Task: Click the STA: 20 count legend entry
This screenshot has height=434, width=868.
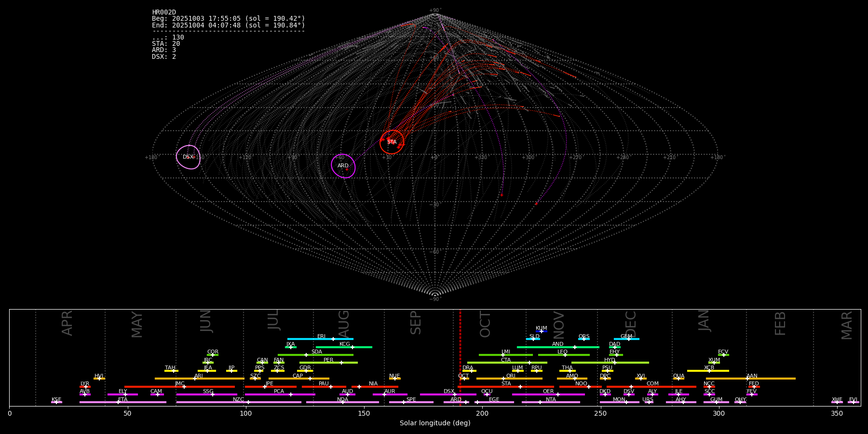Action: [166, 44]
